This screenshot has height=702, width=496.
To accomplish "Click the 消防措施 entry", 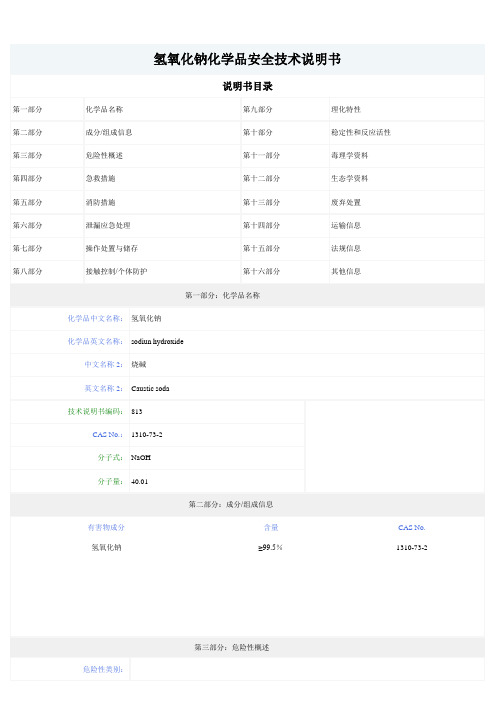I will click(x=100, y=202).
